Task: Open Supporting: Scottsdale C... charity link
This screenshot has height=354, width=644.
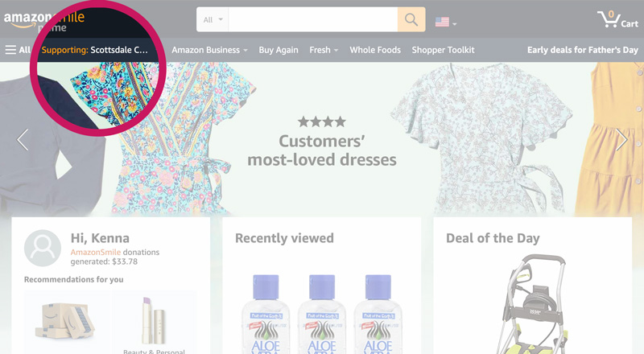Action: coord(94,50)
